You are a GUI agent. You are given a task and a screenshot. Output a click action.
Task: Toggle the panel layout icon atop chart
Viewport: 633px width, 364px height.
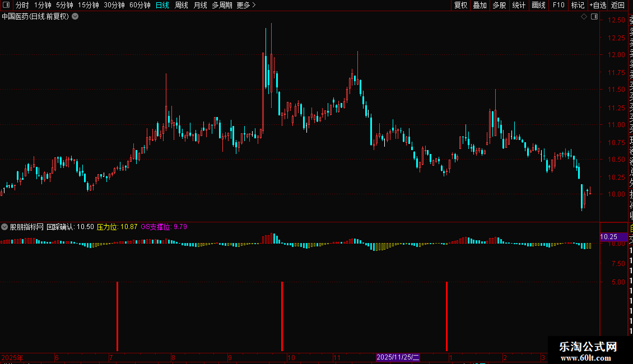pyautogui.click(x=594, y=17)
